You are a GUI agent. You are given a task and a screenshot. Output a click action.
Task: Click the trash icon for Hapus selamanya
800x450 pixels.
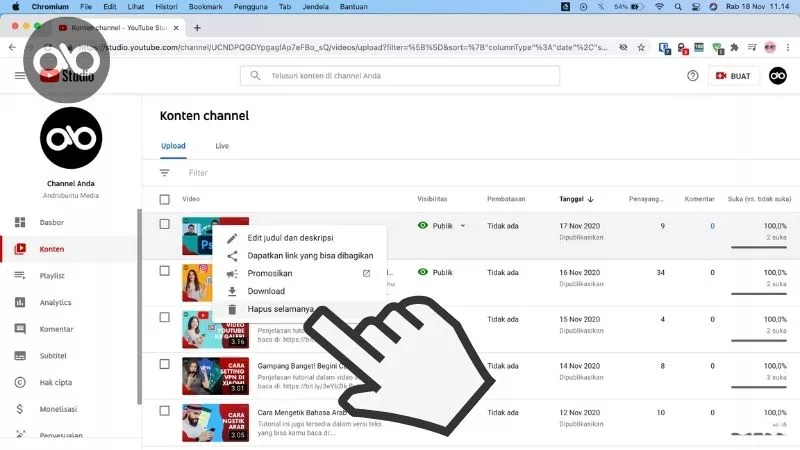point(232,309)
